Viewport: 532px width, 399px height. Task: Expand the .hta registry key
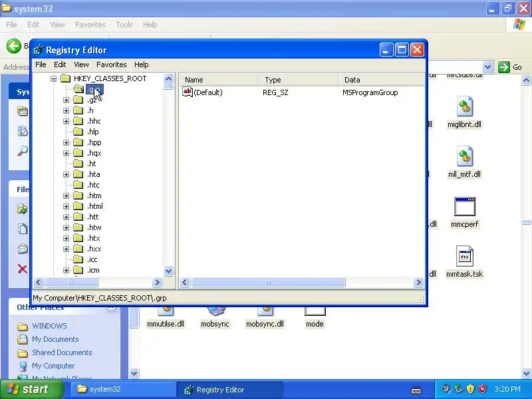tap(66, 174)
